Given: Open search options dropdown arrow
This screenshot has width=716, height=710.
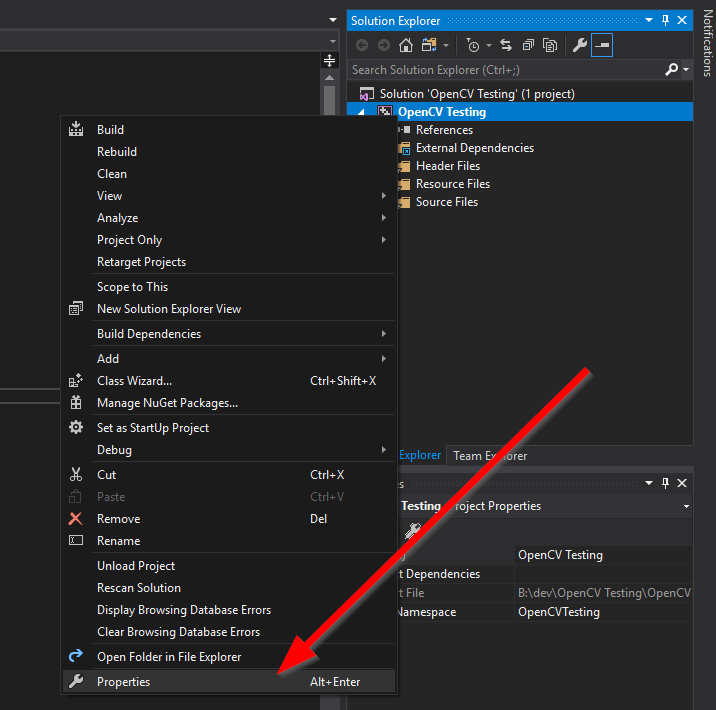Looking at the screenshot, I should click(x=686, y=70).
